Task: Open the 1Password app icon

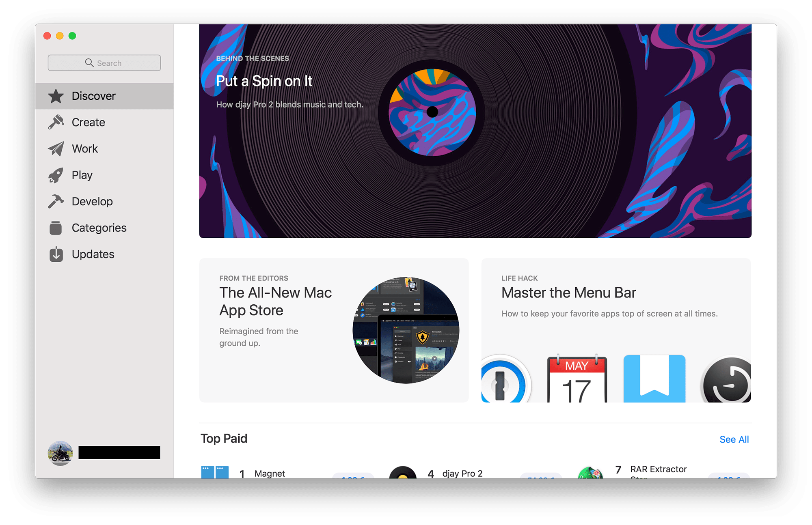Action: coord(503,381)
